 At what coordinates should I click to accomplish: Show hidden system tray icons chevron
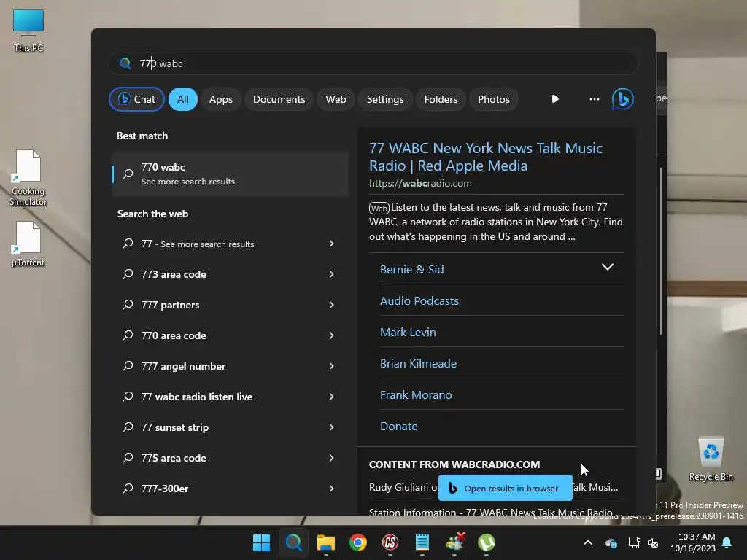(x=588, y=542)
